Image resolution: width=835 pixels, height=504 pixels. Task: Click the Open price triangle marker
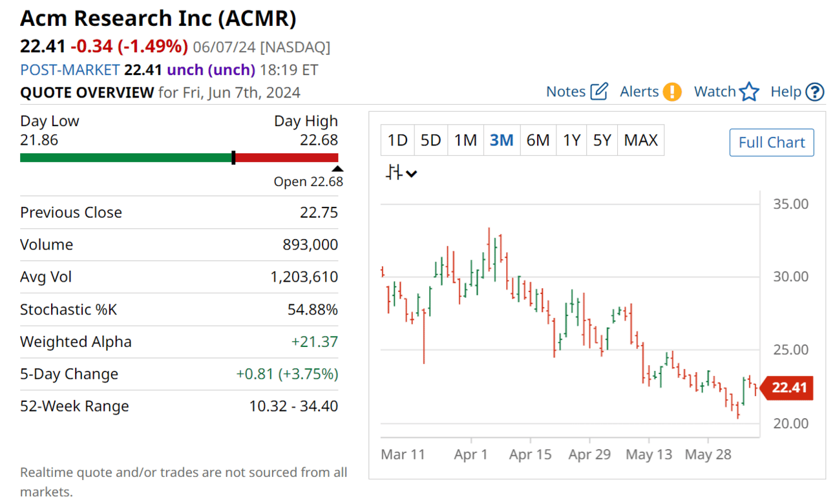[x=338, y=169]
